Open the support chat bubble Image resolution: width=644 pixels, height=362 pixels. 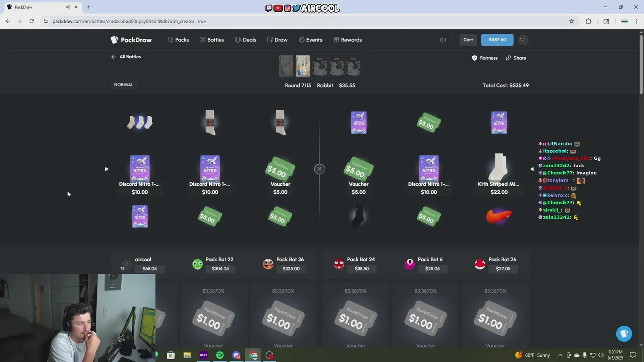[x=624, y=334]
